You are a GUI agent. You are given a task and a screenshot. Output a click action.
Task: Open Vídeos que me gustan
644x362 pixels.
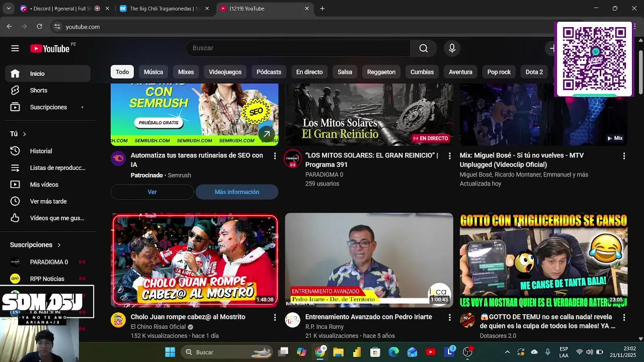tap(48, 218)
